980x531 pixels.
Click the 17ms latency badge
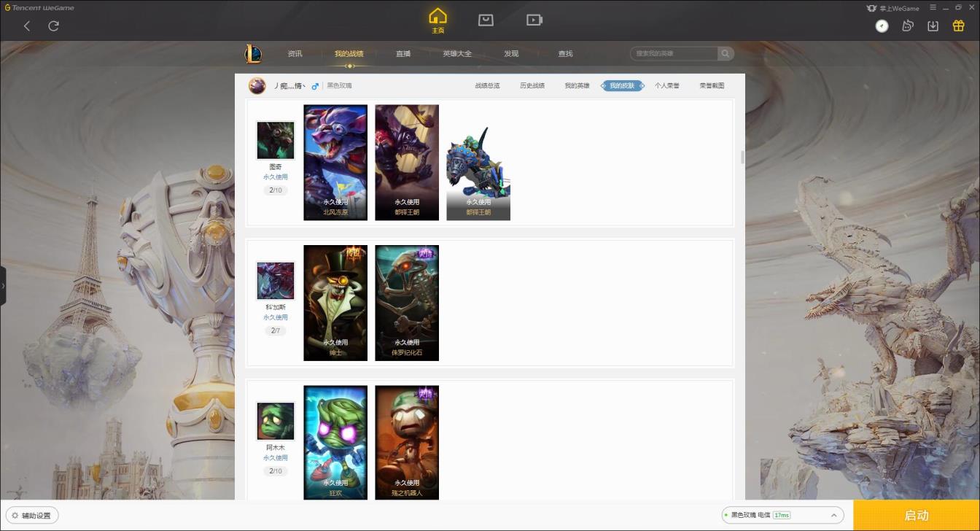pos(782,515)
